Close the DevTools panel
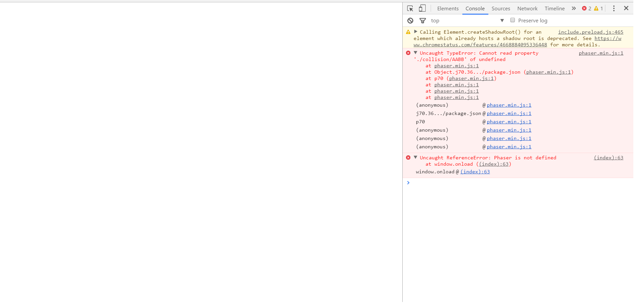The height and width of the screenshot is (303, 644). [x=626, y=8]
